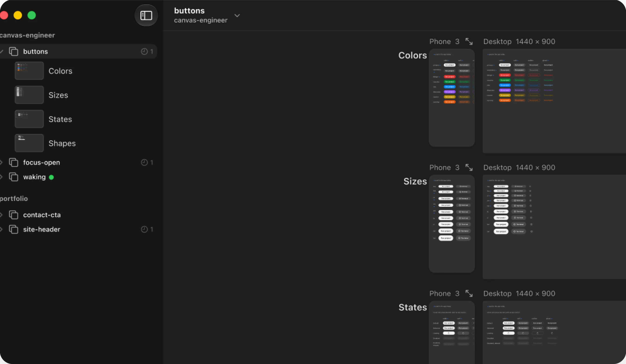Expand the site-header tree item
Viewport: 626px width, 364px height.
[x=1, y=230]
